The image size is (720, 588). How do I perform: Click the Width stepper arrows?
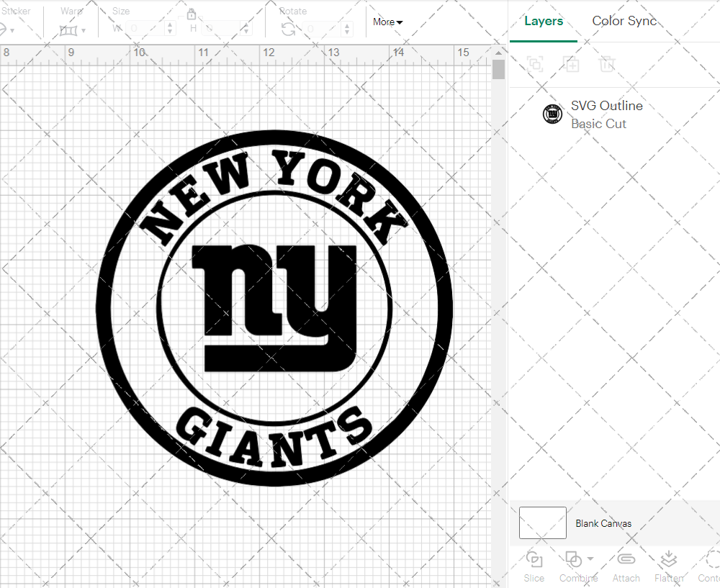click(x=171, y=29)
